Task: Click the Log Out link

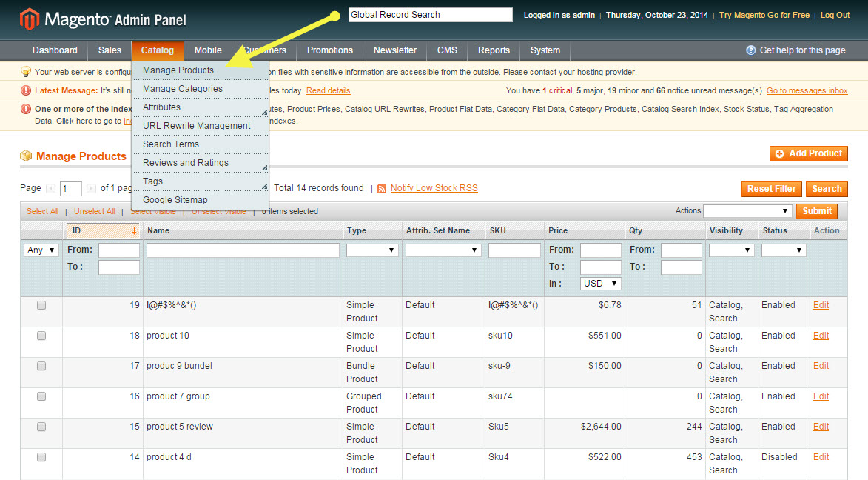Action: click(835, 15)
